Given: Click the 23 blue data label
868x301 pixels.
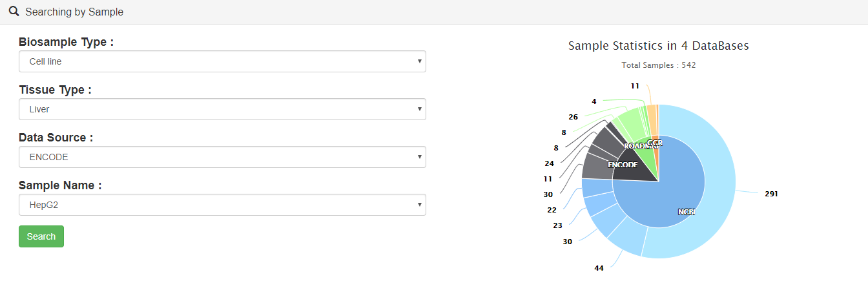Looking at the screenshot, I should (x=557, y=225).
